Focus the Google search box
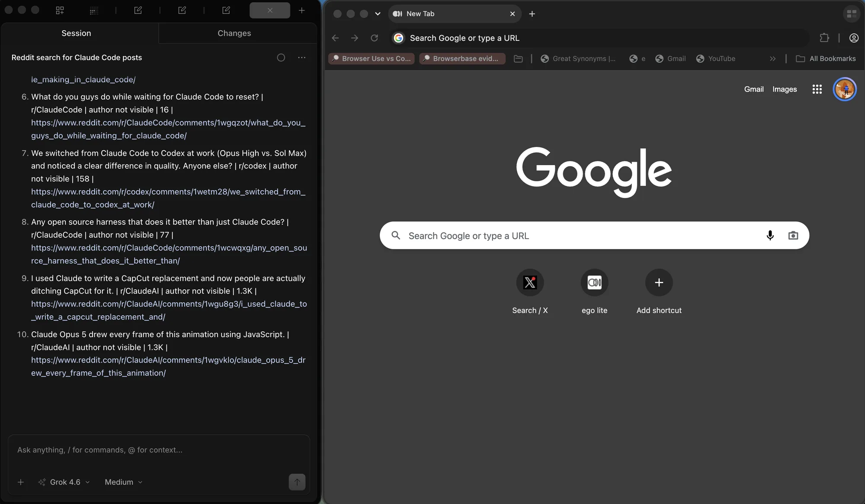Image resolution: width=865 pixels, height=504 pixels. 594,235
